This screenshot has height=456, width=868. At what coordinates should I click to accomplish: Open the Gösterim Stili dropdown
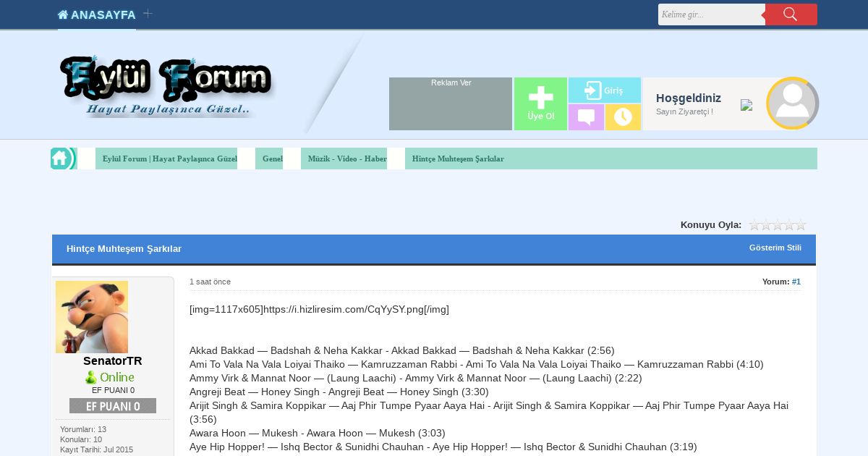(775, 248)
